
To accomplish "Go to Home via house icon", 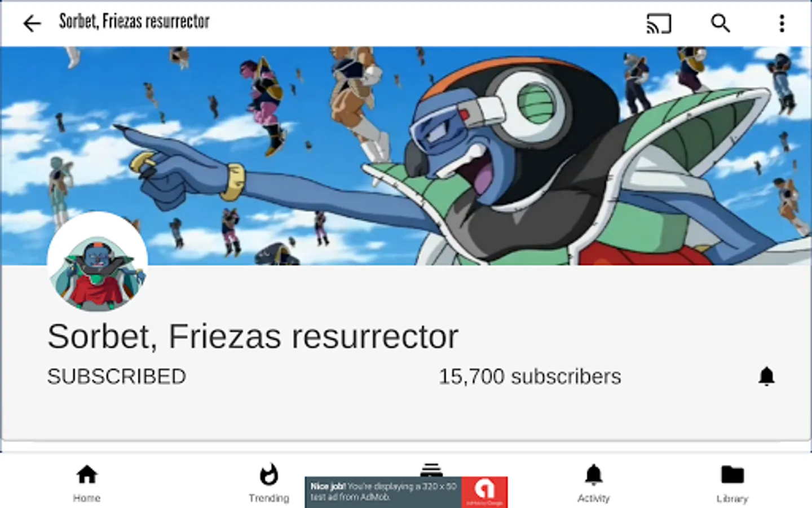I will pos(87,475).
